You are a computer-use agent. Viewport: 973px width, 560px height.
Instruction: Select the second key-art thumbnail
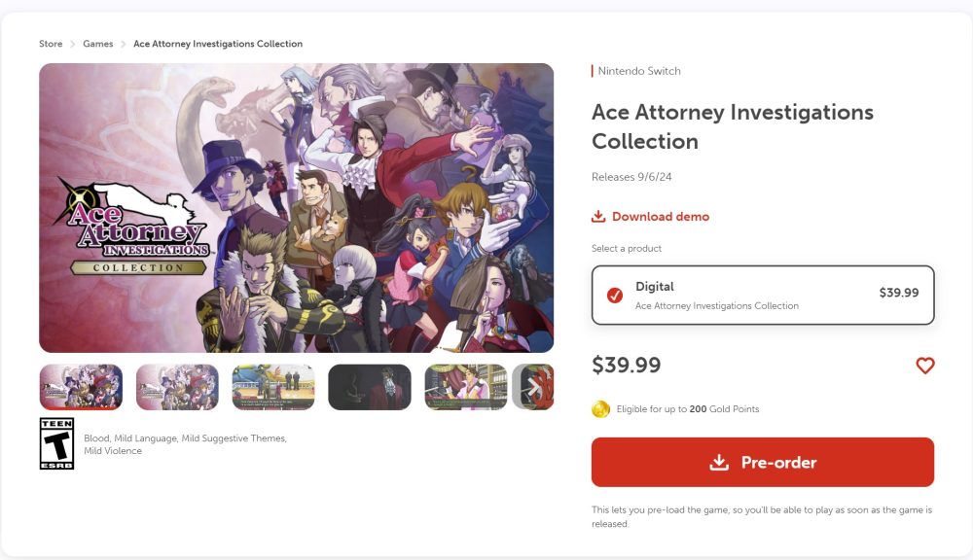pos(177,387)
